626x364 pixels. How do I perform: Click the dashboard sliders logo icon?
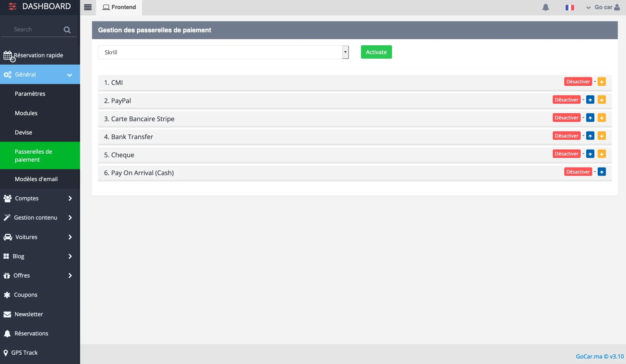point(12,6)
